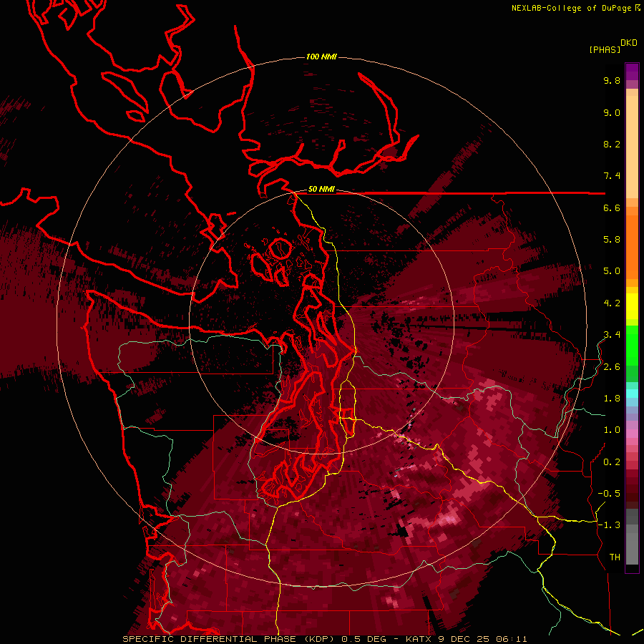Pick the bright yellow segment of color bar

632,306
